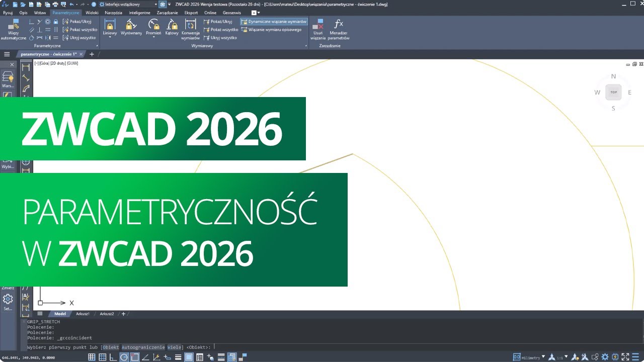Click the aligned dimension icon in vertical toolbar
644x362 pixels.
tap(26, 78)
